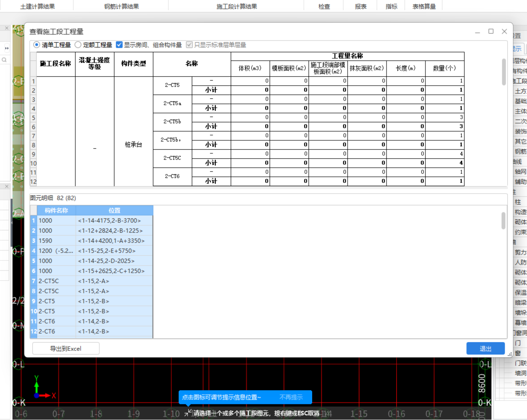Select the 清单工程量 radio button
527x420 pixels.
[x=36, y=45]
